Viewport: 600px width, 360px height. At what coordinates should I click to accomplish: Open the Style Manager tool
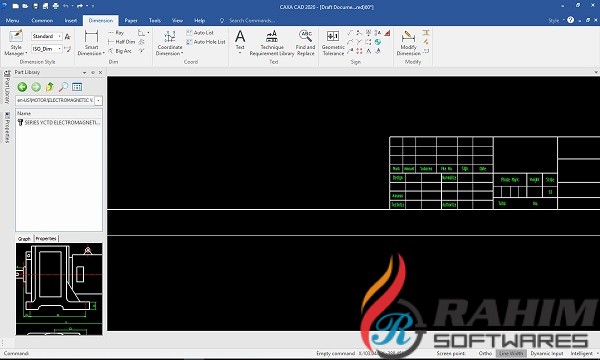[16, 42]
